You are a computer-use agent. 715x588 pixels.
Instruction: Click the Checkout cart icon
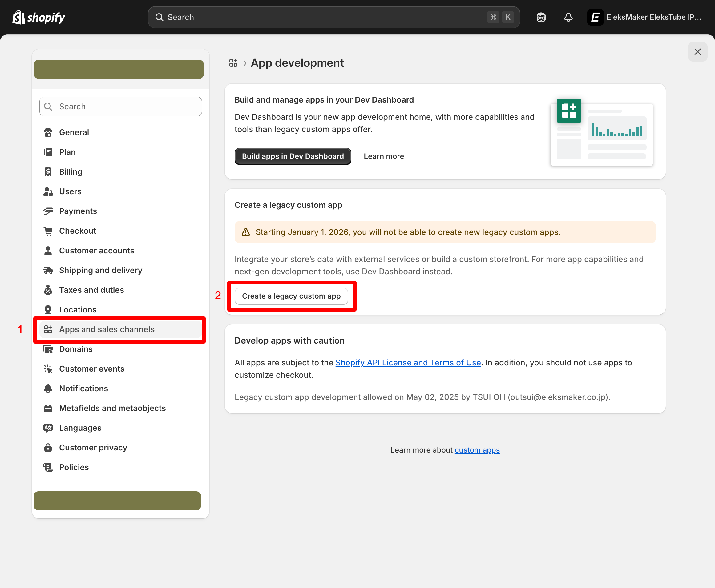point(48,231)
